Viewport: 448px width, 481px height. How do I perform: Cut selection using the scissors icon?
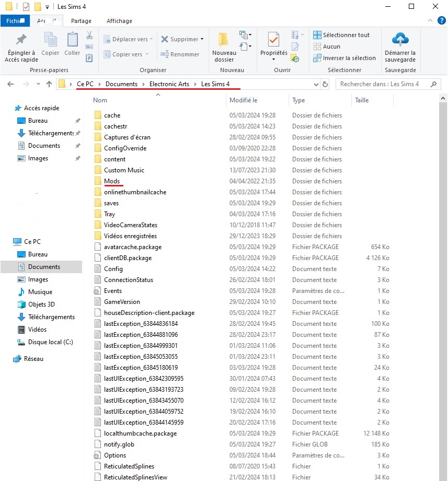tap(89, 35)
